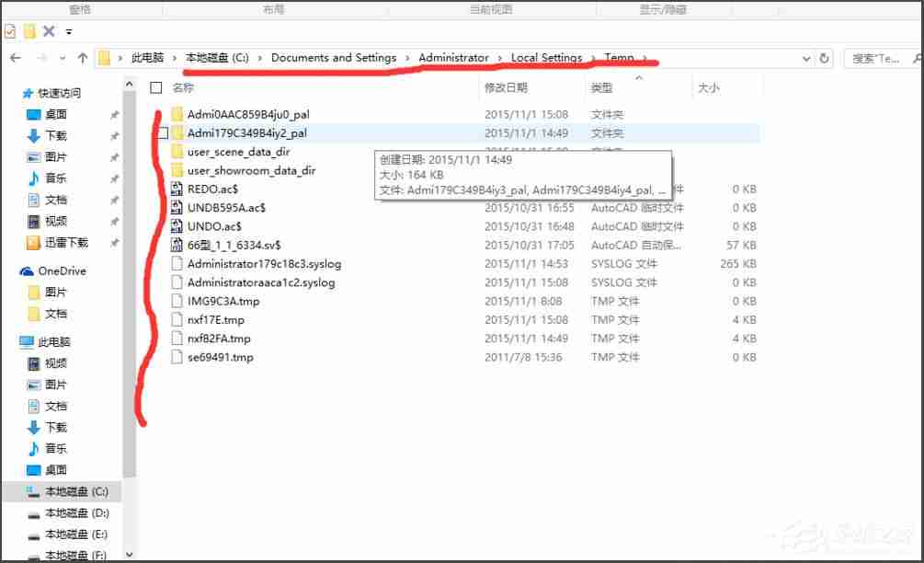Open the address bar history dropdown arrow
The width and height of the screenshot is (924, 563).
click(806, 57)
